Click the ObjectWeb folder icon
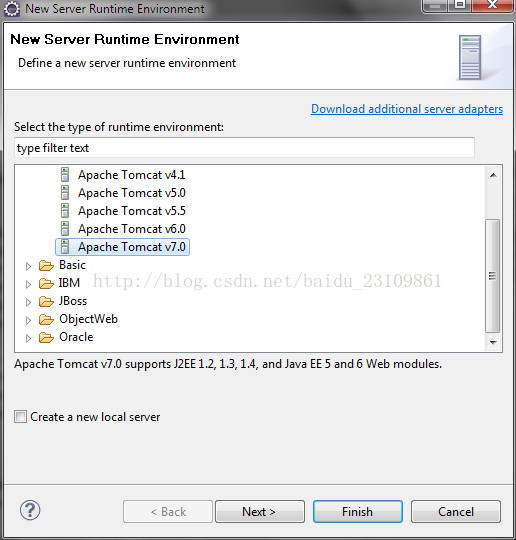Screen dimensions: 516x540 tap(46, 320)
